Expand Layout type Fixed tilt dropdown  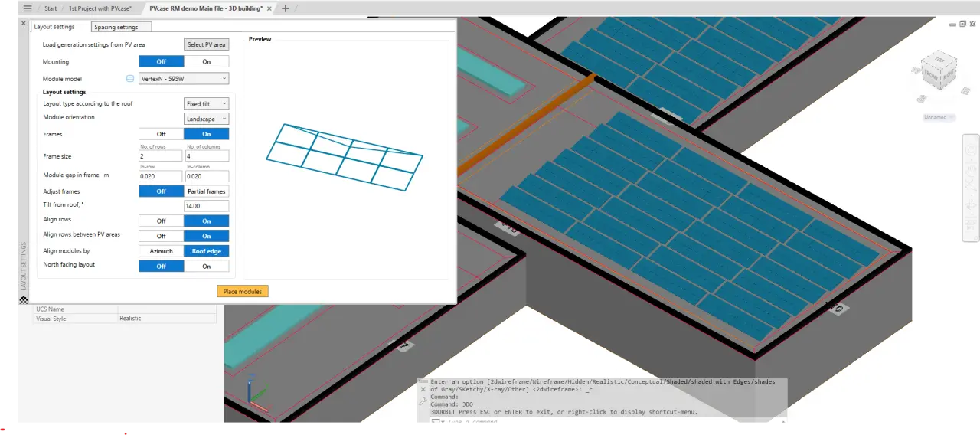click(x=207, y=104)
